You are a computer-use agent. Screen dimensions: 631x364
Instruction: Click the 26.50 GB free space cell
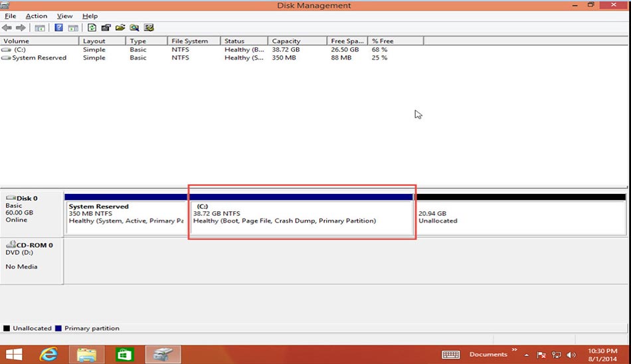tap(345, 50)
